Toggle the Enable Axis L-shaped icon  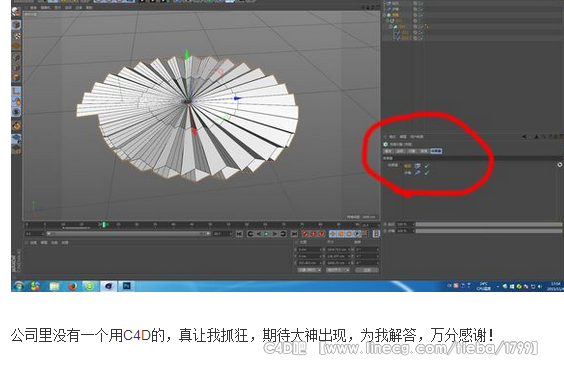point(17,91)
